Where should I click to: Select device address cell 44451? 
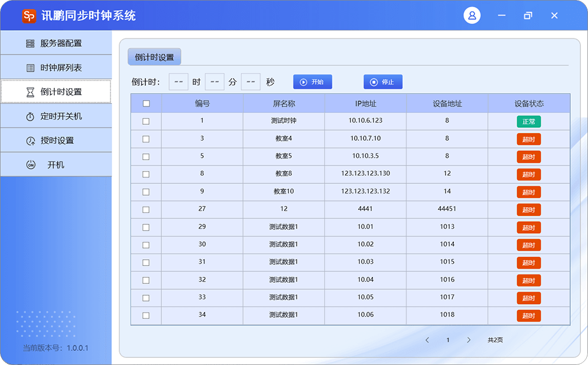click(447, 209)
